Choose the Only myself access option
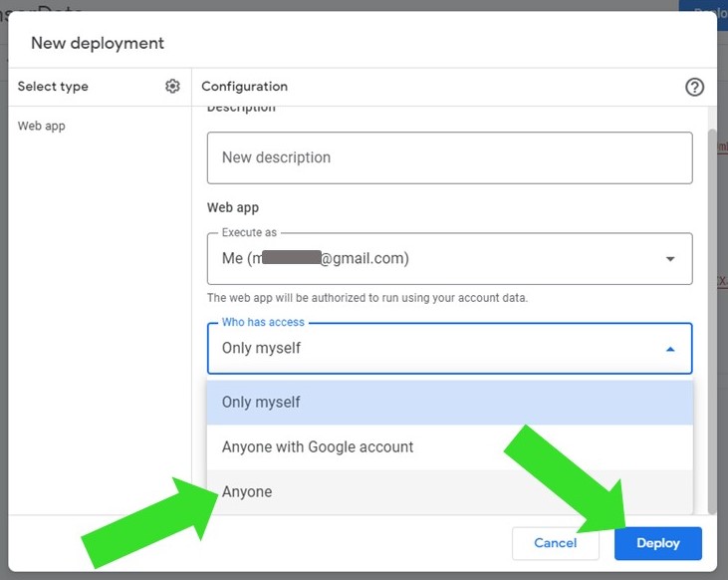Viewport: 728px width, 580px height. (x=261, y=403)
